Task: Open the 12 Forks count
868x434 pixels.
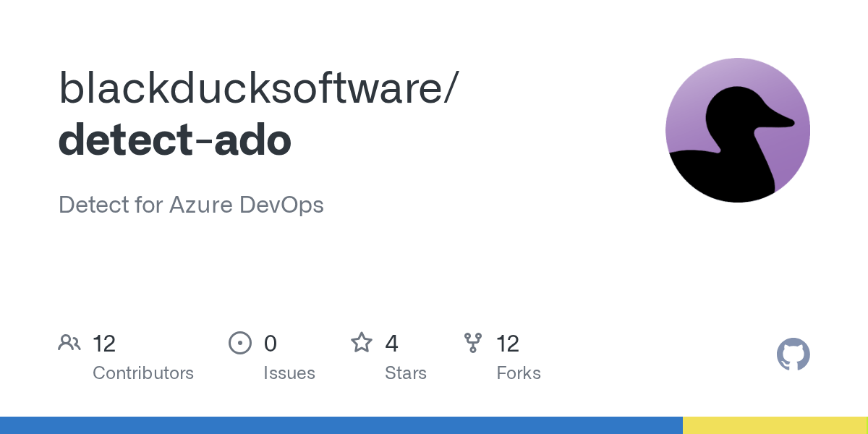Action: [x=508, y=343]
